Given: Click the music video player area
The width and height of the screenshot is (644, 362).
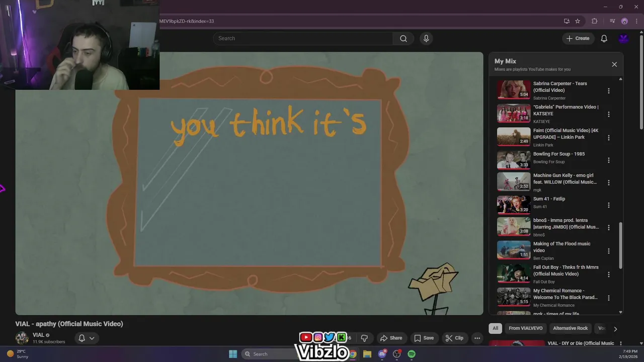Looking at the screenshot, I should (x=249, y=184).
